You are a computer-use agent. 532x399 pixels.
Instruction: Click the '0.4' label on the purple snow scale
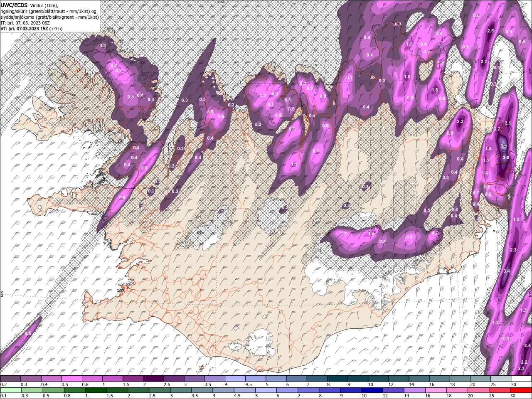pyautogui.click(x=44, y=384)
